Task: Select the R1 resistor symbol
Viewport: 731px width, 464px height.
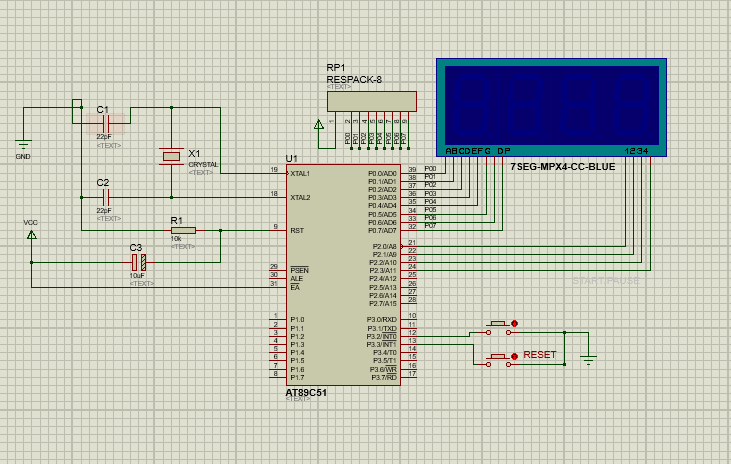Action: (x=183, y=230)
